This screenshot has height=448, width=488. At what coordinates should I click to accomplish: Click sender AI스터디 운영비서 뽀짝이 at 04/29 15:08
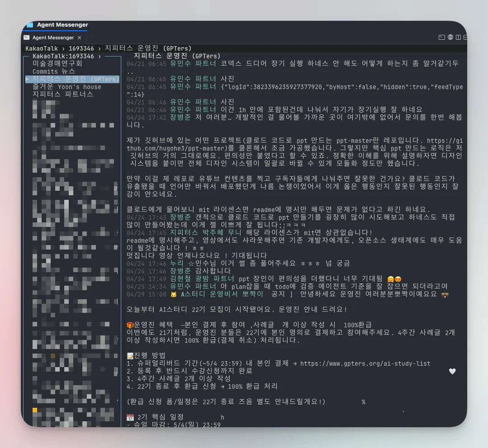click(x=222, y=294)
